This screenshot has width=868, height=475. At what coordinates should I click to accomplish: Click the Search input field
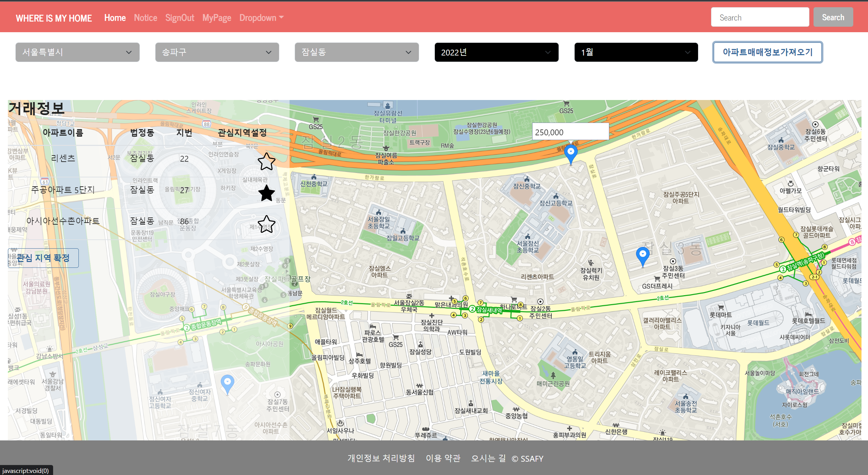(760, 17)
